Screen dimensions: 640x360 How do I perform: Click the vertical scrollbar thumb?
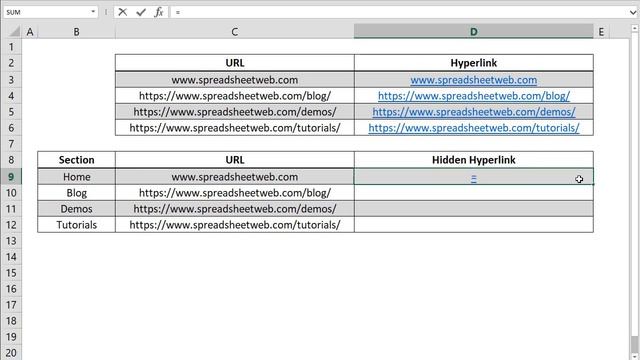pos(634,343)
